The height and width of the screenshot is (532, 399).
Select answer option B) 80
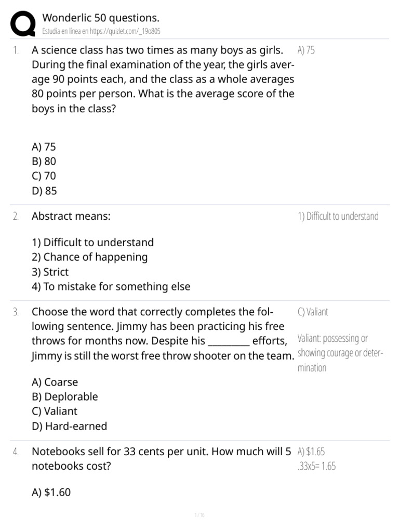tap(44, 161)
